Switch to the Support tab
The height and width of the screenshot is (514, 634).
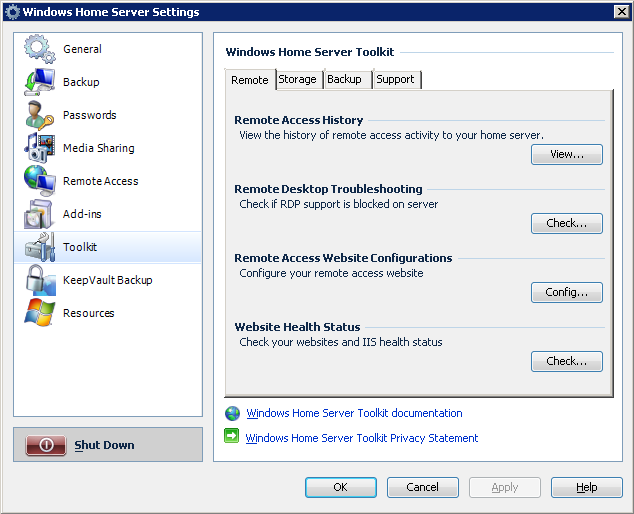[395, 79]
